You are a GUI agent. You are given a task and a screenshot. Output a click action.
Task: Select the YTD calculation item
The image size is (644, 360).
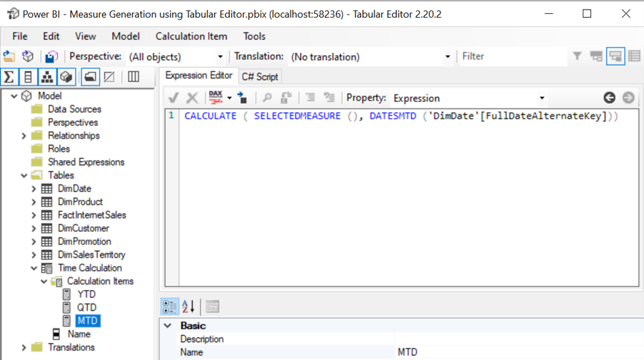[87, 294]
